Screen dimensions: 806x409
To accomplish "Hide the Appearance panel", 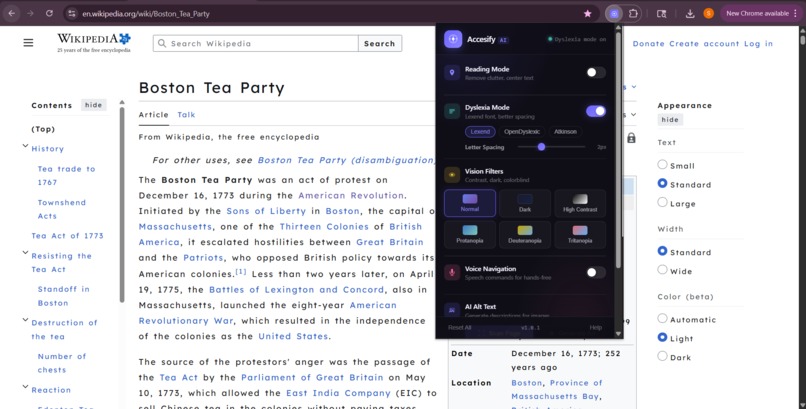I will (x=670, y=120).
